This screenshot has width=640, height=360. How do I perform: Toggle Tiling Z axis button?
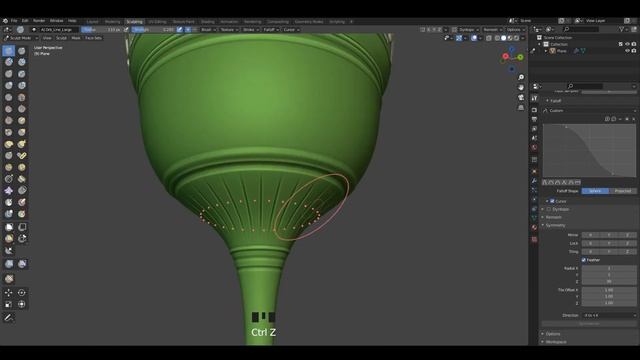pos(627,252)
